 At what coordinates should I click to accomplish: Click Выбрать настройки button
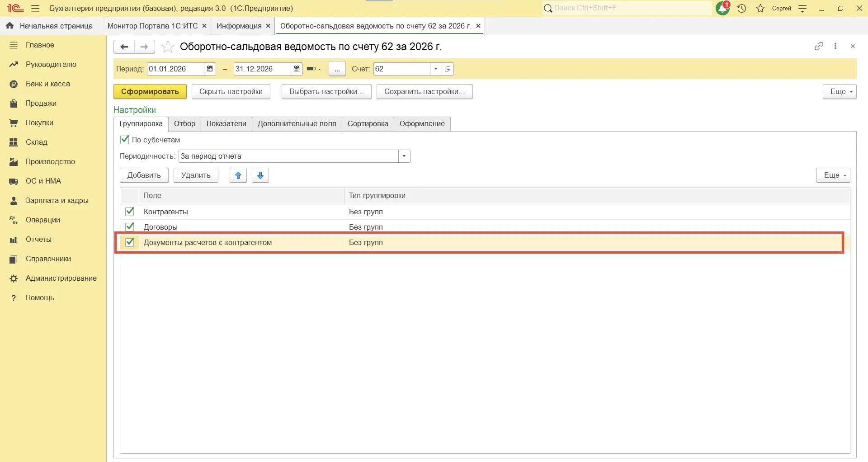[326, 92]
